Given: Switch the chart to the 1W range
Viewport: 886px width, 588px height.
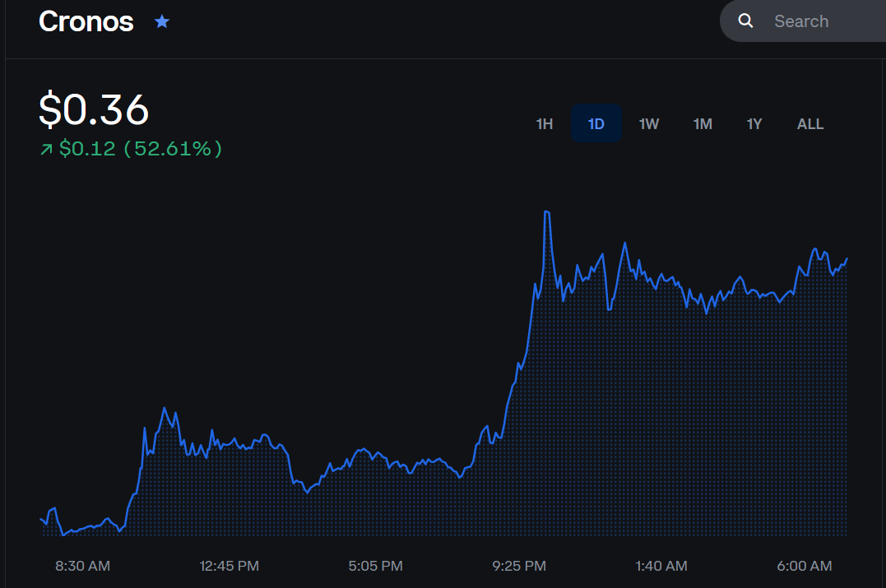Looking at the screenshot, I should [649, 123].
